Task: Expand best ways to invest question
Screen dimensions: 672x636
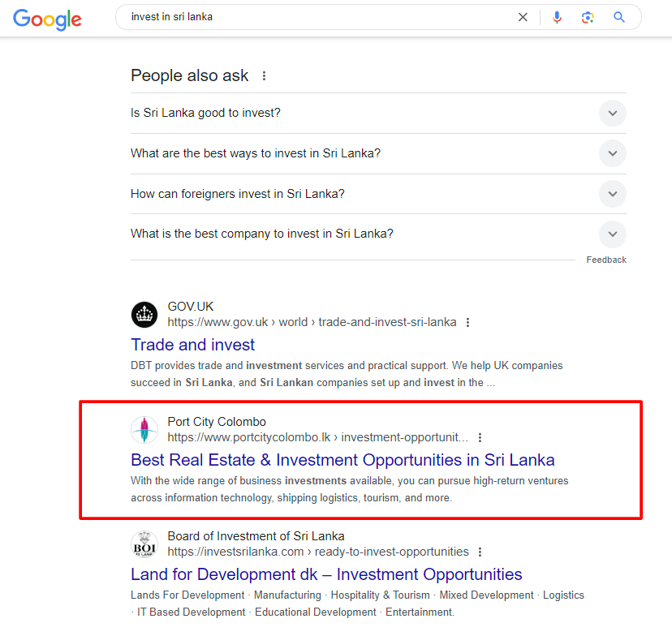Action: click(612, 153)
